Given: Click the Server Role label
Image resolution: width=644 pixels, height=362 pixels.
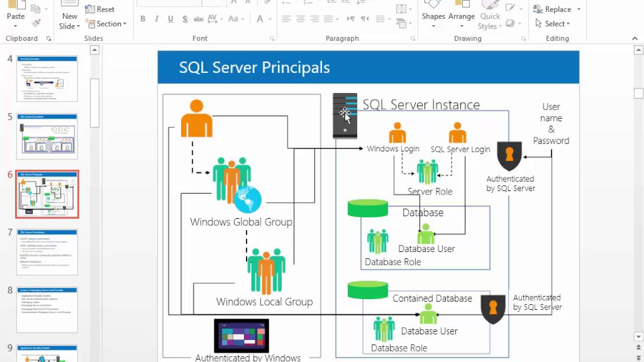Looking at the screenshot, I should [430, 192].
